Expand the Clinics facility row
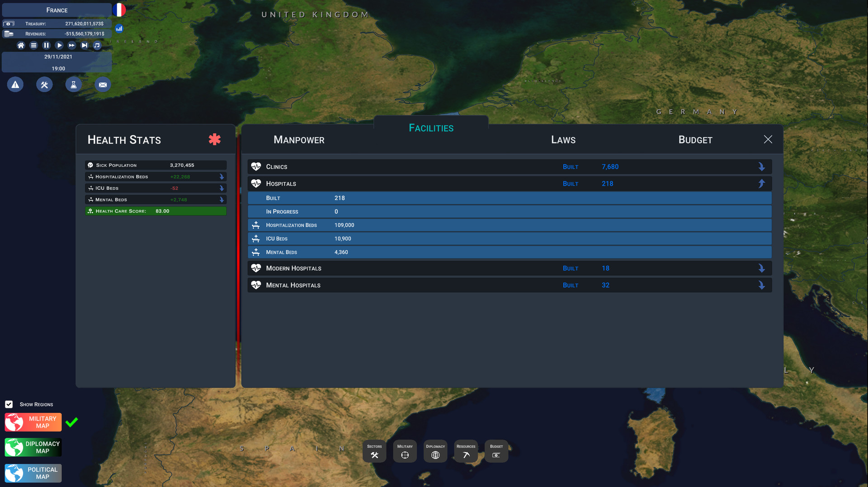Screen dimensions: 868x487 coord(761,167)
